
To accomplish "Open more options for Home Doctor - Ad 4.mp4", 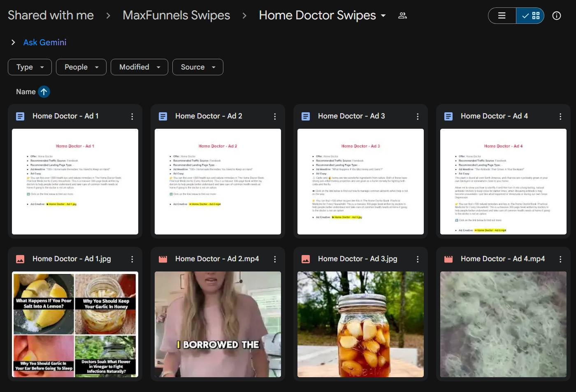I will [x=560, y=259].
